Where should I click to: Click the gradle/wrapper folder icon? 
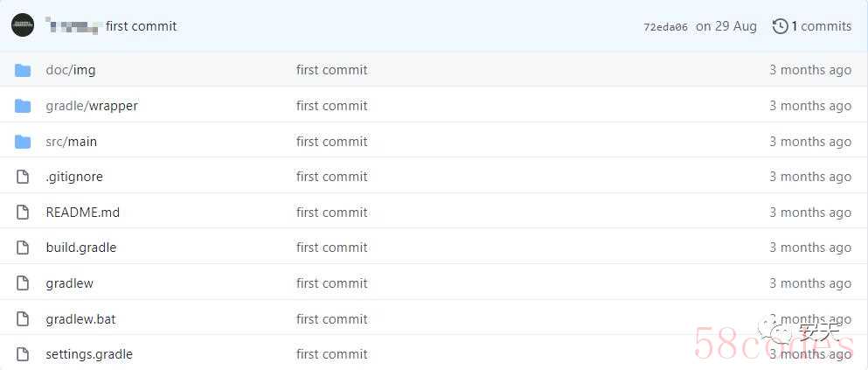coord(23,106)
